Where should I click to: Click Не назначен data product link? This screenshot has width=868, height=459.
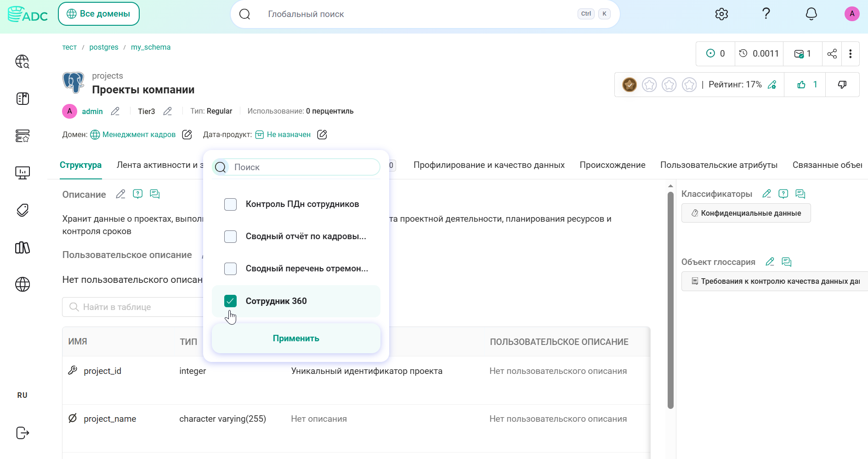point(289,134)
